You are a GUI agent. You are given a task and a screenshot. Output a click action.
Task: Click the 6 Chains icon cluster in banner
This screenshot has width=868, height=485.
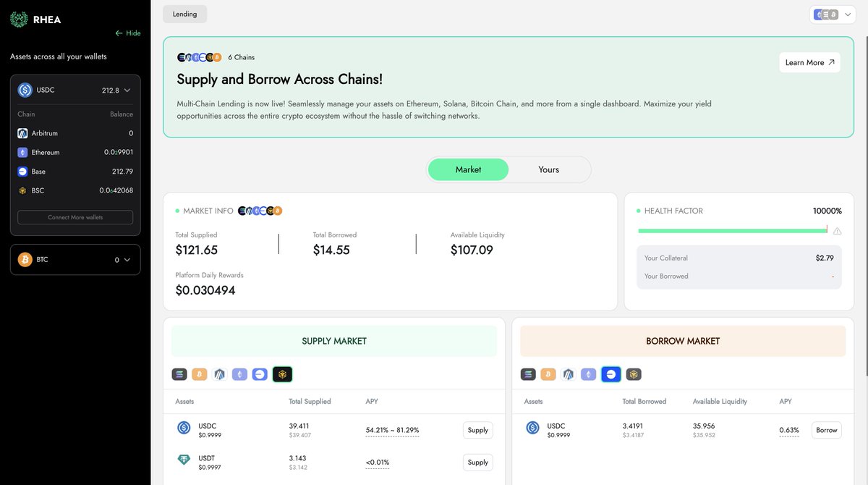[200, 57]
